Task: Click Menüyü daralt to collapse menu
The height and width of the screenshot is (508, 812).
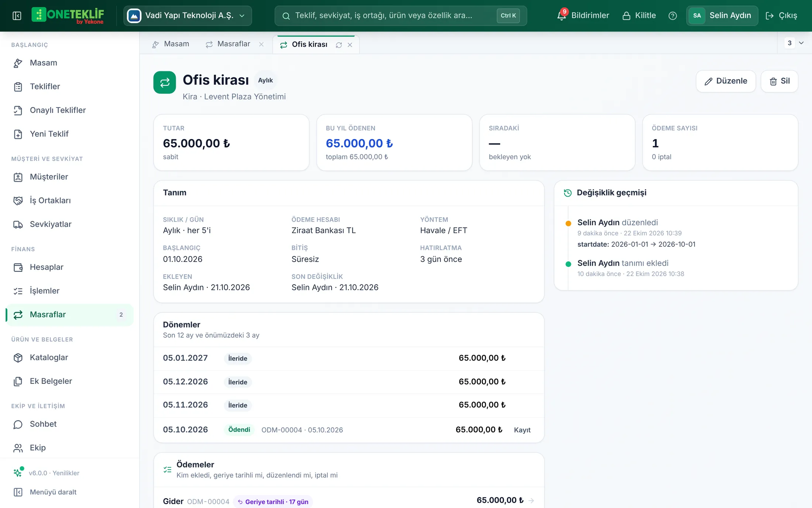Action: 45,492
